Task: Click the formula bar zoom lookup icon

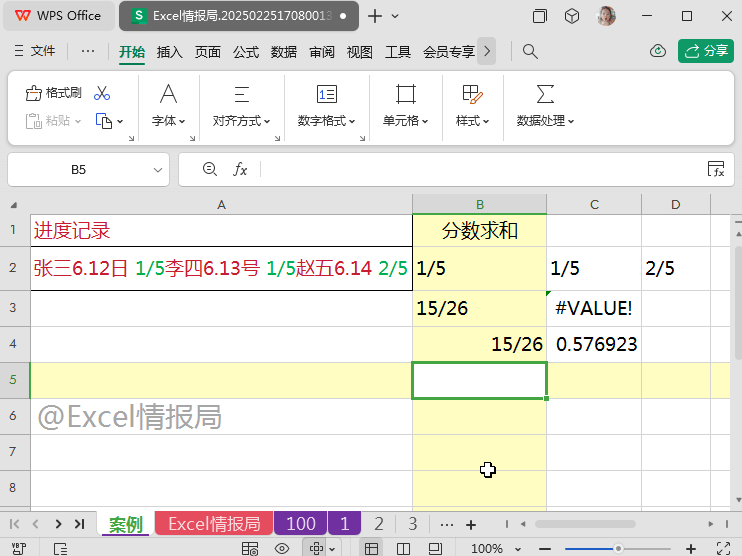Action: (x=209, y=170)
